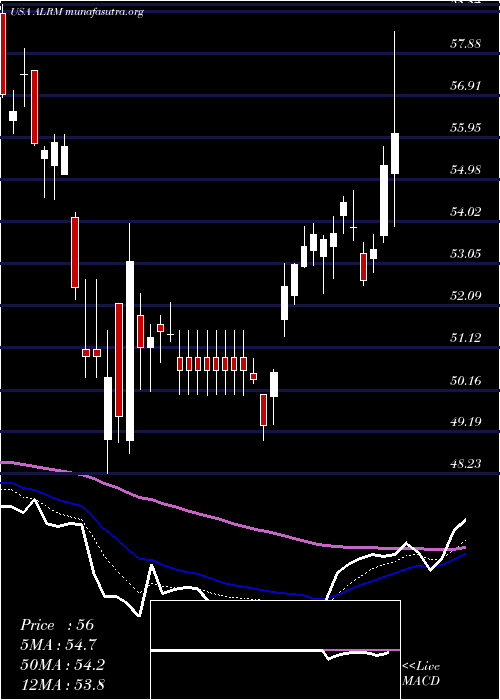
Task: Select the 53.05 price axis label
Action: coord(465,254)
